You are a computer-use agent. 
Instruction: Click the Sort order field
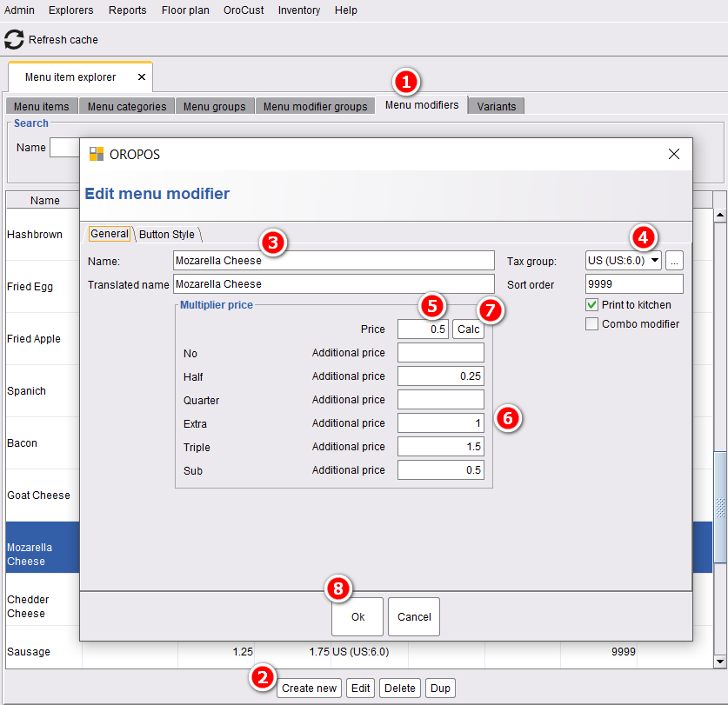(634, 284)
